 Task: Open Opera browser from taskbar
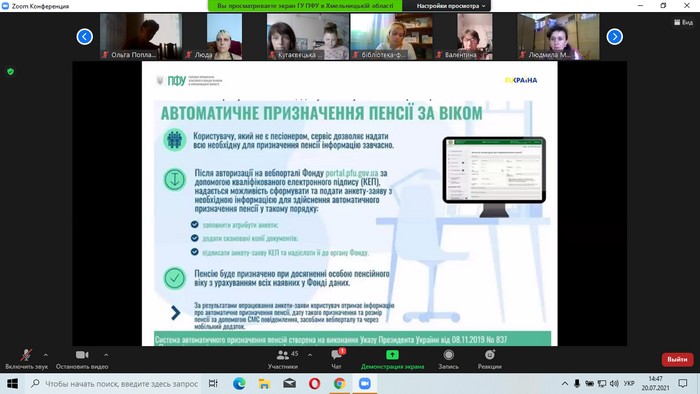(314, 383)
